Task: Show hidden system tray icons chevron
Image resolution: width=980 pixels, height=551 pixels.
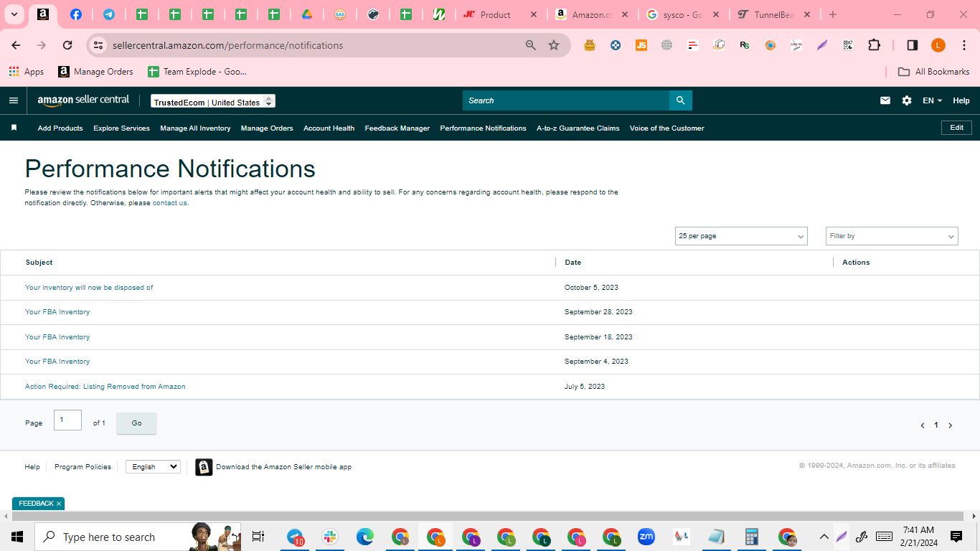Action: [x=824, y=537]
